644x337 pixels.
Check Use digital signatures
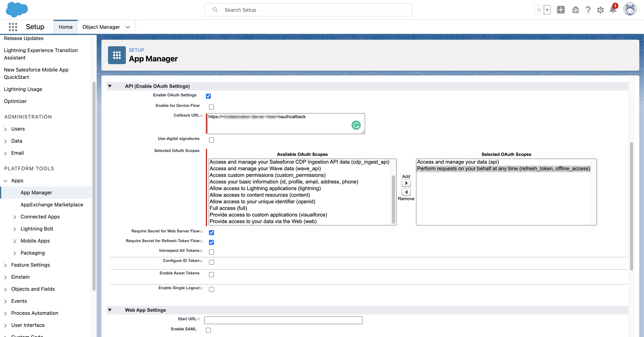[x=211, y=140]
